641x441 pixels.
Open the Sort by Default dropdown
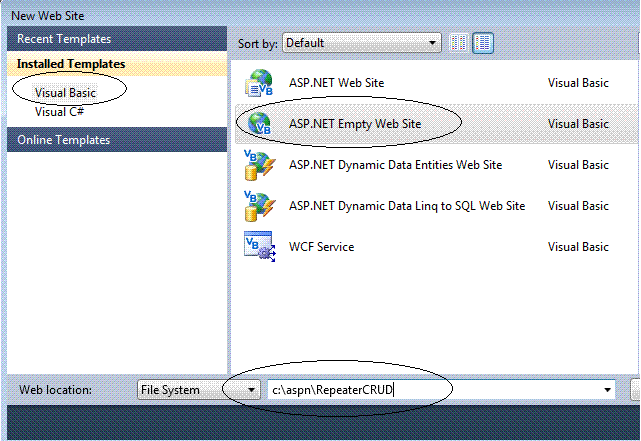pyautogui.click(x=362, y=43)
